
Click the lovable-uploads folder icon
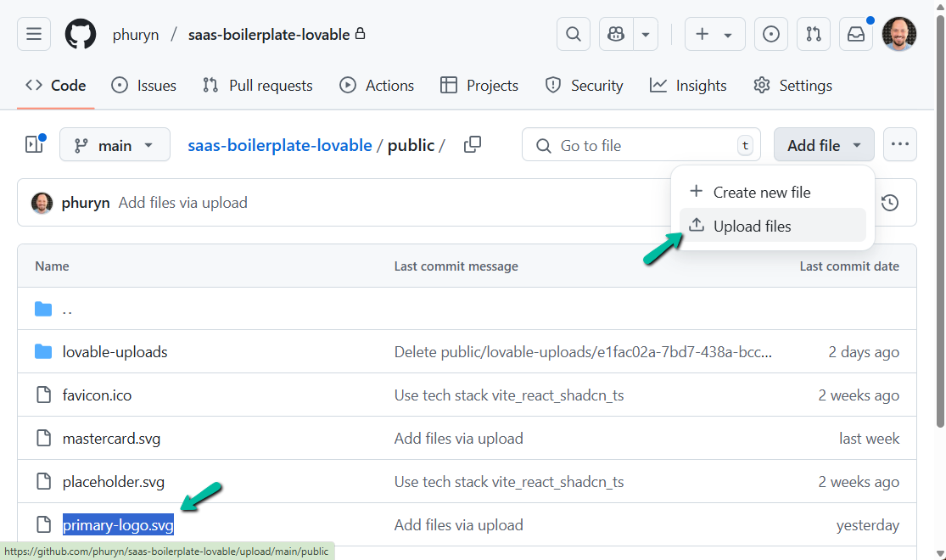click(43, 351)
